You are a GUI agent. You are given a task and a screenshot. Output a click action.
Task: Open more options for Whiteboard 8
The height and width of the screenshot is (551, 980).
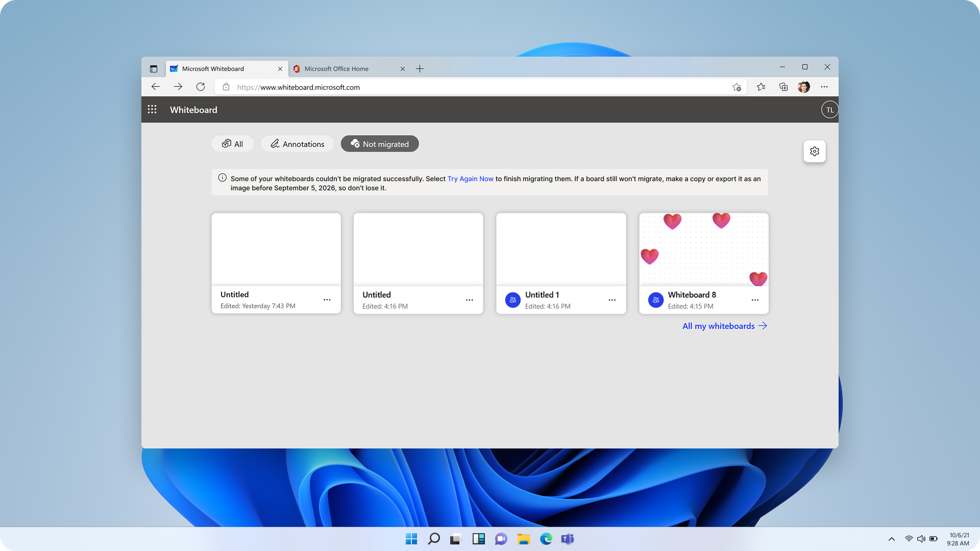tap(755, 300)
